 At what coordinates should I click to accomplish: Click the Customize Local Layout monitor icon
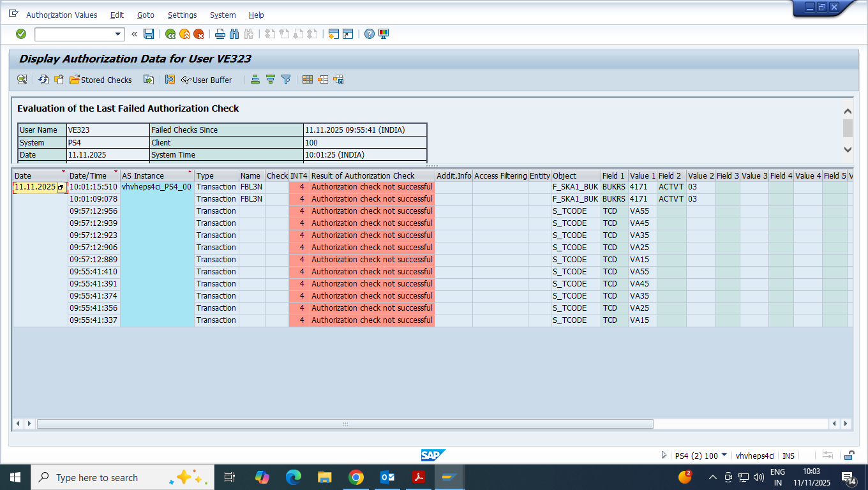click(384, 34)
